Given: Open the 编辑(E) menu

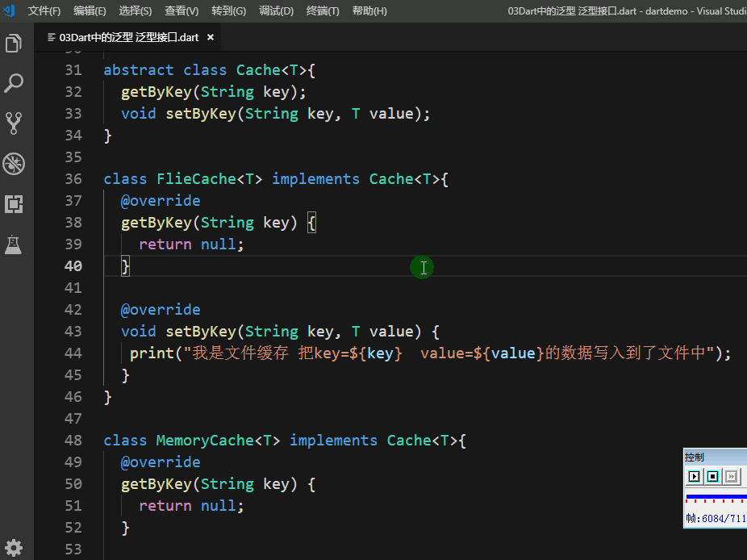Looking at the screenshot, I should point(90,10).
